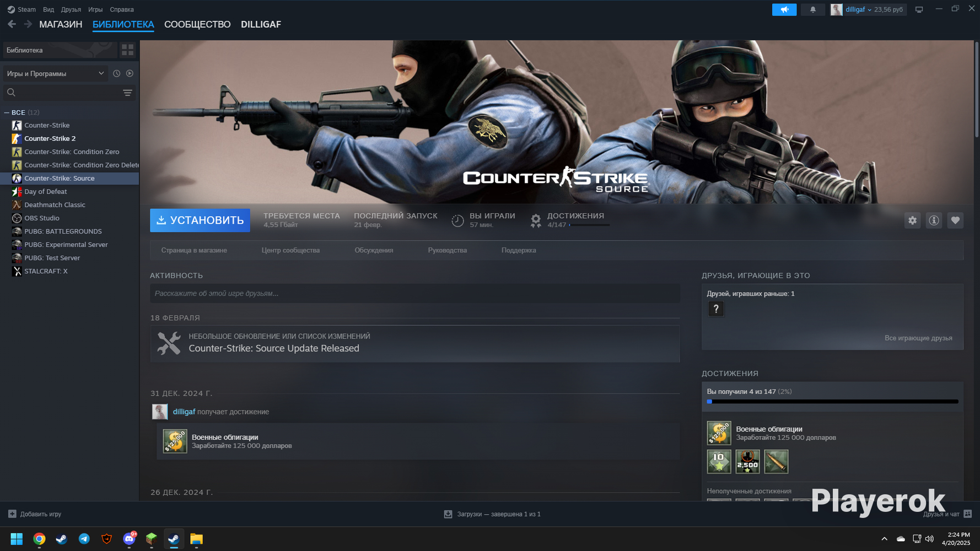Open the Steam announcements megaphone button
This screenshot has height=551, width=980.
pyautogui.click(x=784, y=9)
